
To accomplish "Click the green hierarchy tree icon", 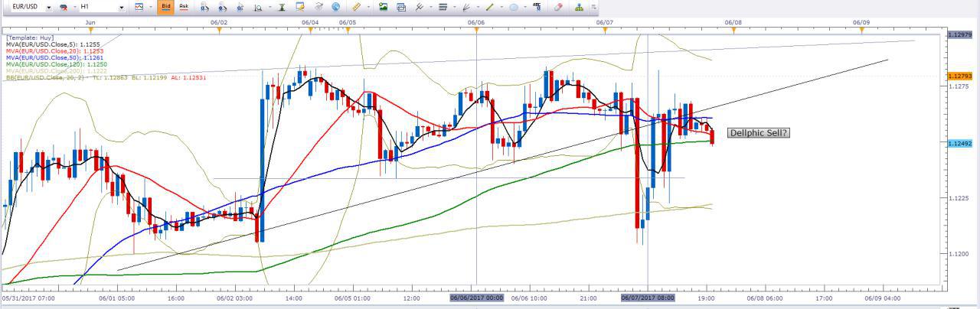I will coord(578,7).
